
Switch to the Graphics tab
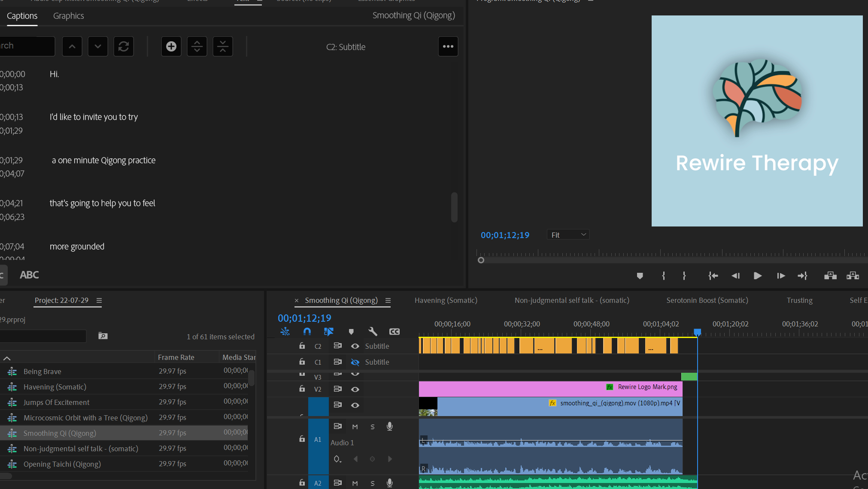[69, 16]
